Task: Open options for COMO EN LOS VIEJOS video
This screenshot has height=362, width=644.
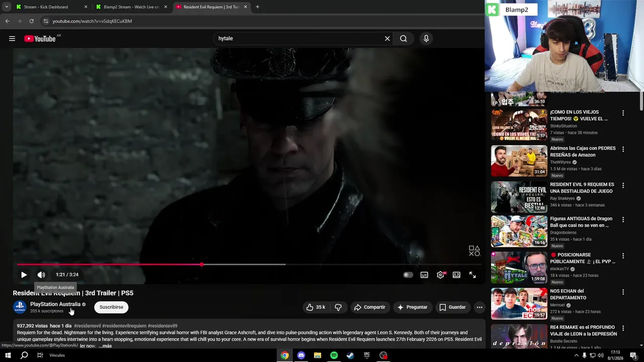Action: 623,113
